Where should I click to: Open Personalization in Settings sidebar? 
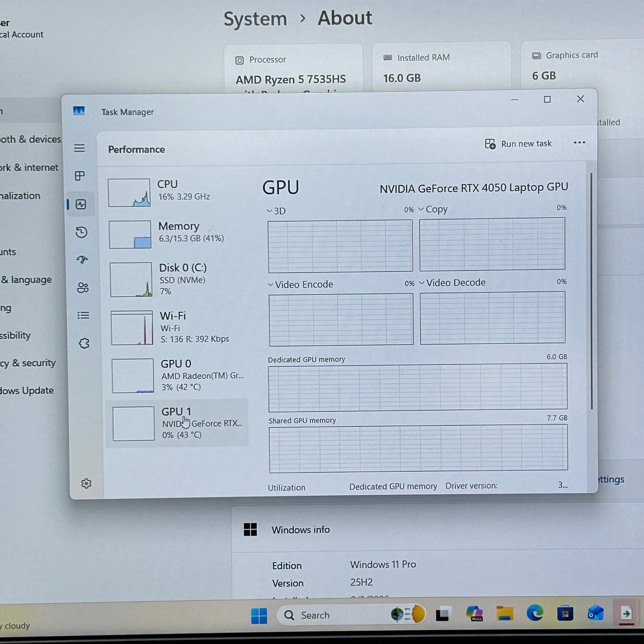(20, 196)
